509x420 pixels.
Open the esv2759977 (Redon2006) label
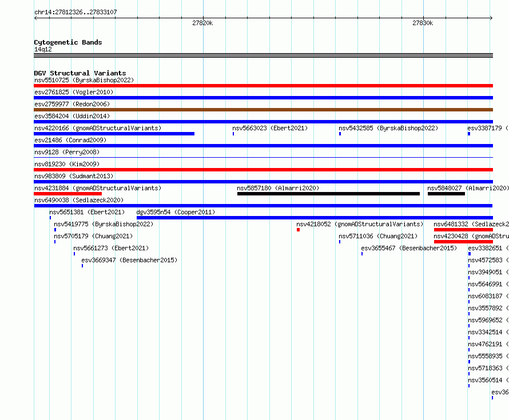[x=72, y=104]
